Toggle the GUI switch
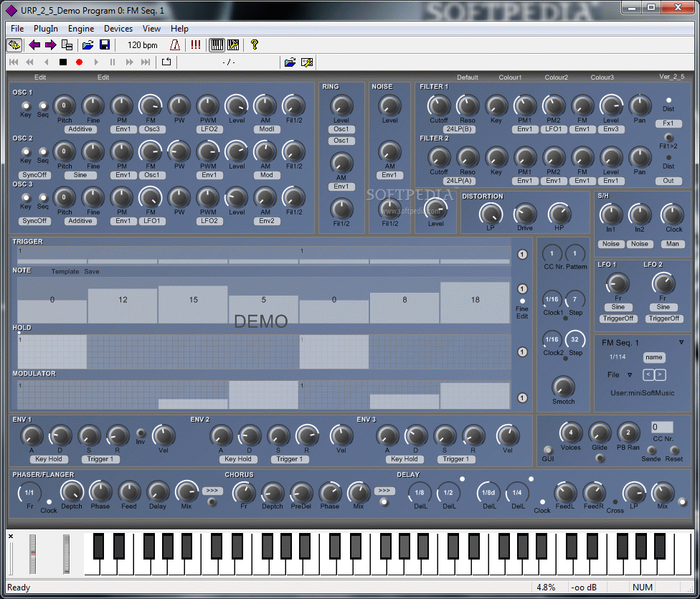 pos(548,450)
